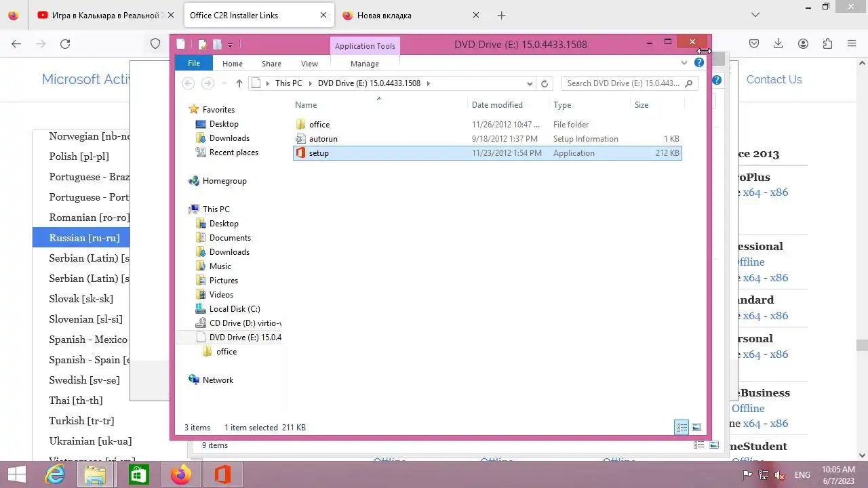Select Ukrainian [uk-ua] language on webpage

pyautogui.click(x=90, y=441)
